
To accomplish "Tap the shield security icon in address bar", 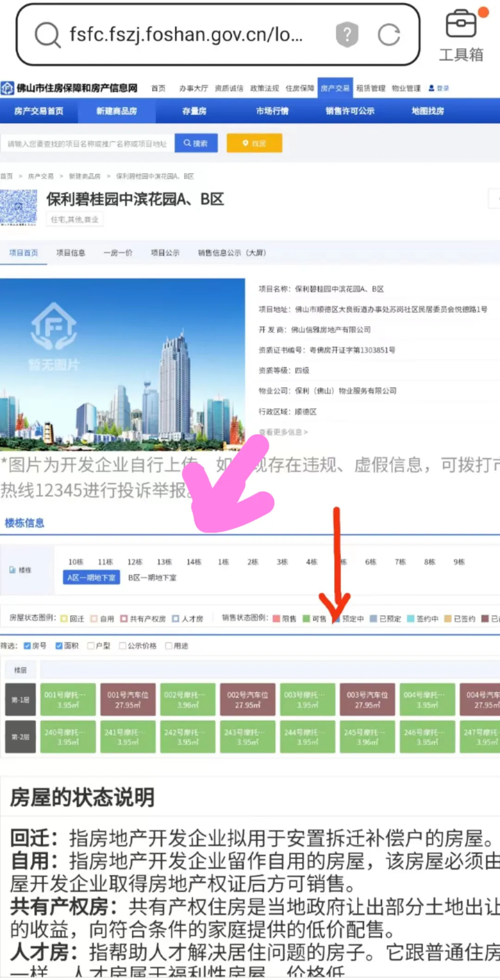I will [x=347, y=35].
